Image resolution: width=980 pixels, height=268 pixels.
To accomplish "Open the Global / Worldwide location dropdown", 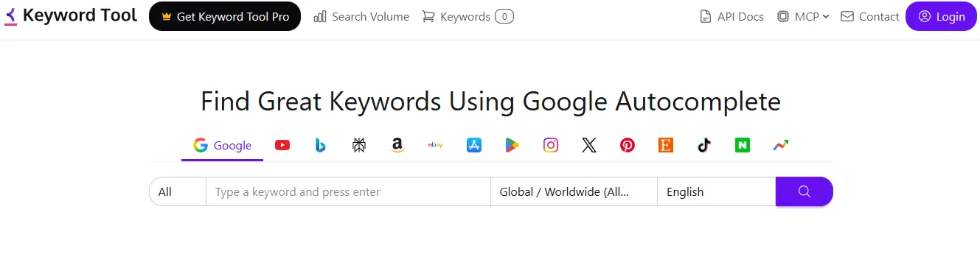I will (x=574, y=191).
